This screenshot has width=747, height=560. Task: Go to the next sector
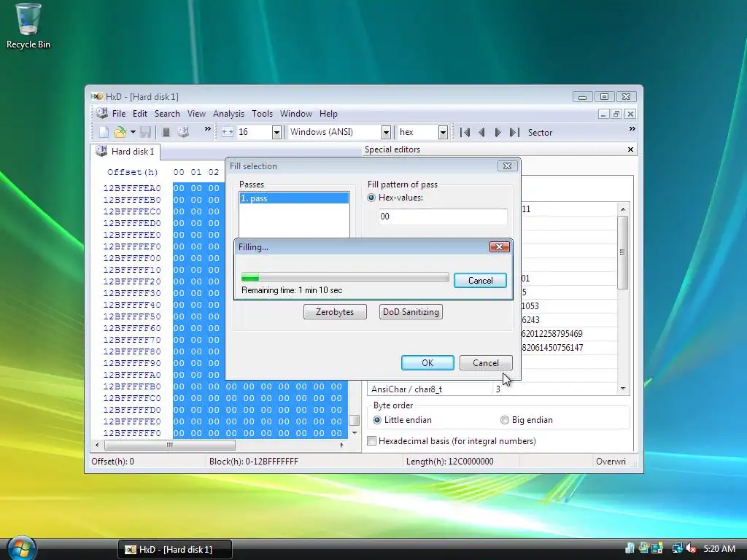click(498, 133)
